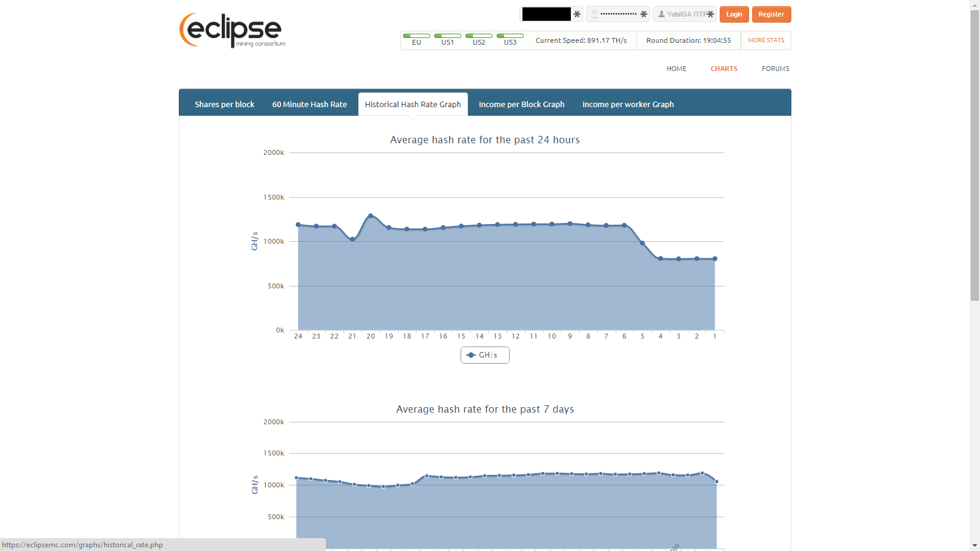Click the hour 5 data point on chart
Screen dimensions: 980x551
click(643, 243)
